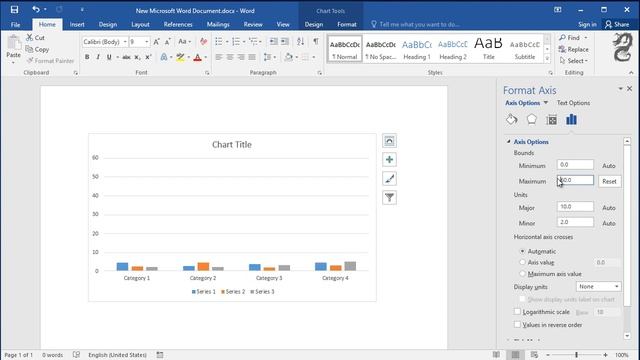Viewport: 640px width, 360px height.
Task: Open chart Layout Options button
Action: tap(389, 141)
